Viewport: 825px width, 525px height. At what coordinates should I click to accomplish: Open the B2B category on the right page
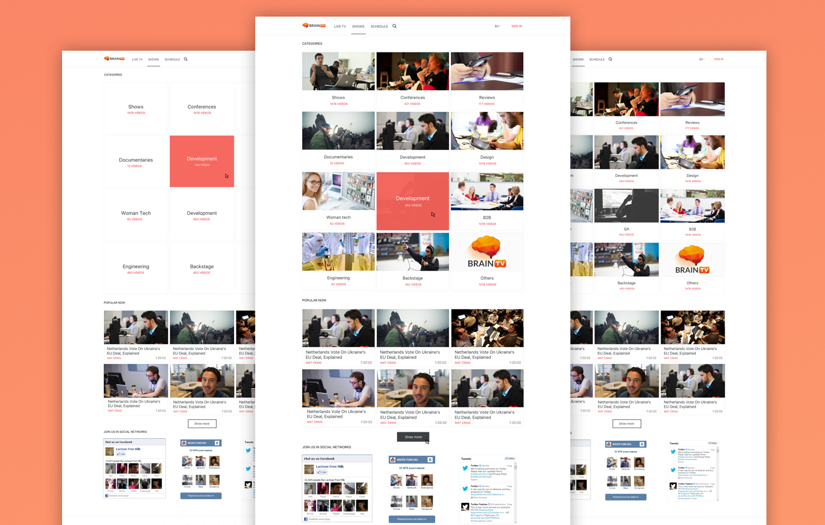tap(692, 214)
